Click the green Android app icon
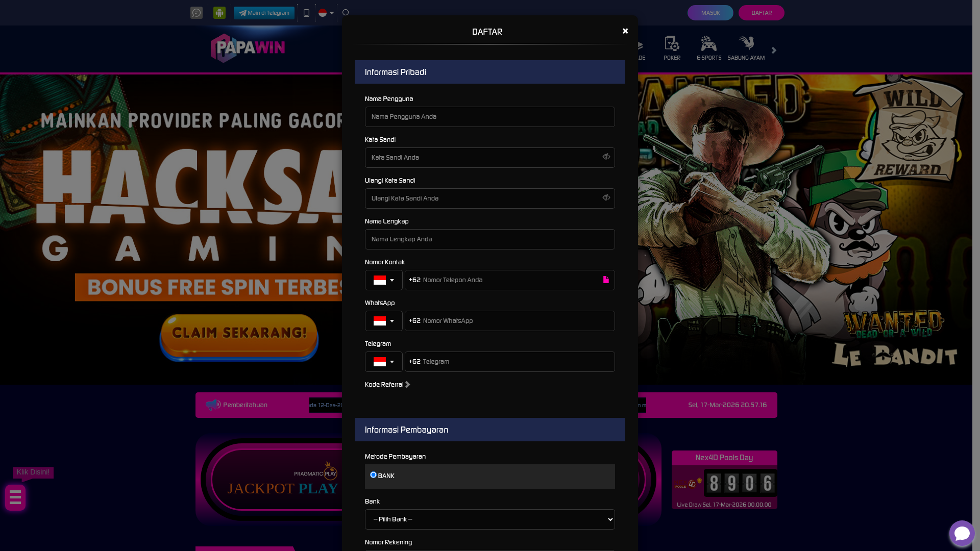The image size is (980, 551). pyautogui.click(x=219, y=13)
